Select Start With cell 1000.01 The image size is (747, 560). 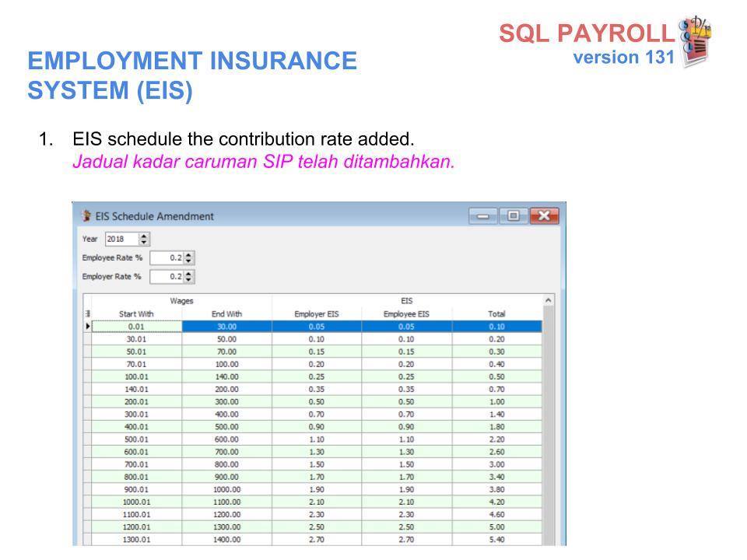point(136,502)
